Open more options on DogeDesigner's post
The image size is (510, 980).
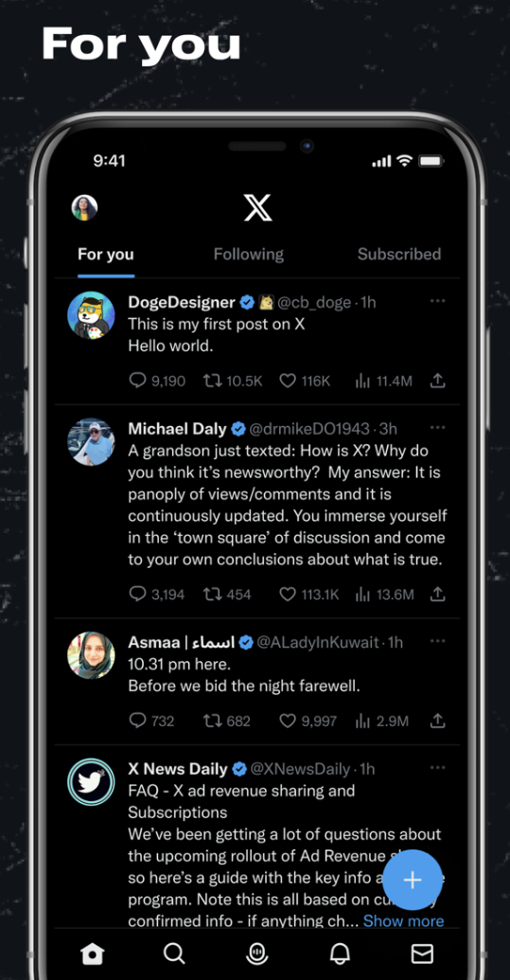[437, 301]
